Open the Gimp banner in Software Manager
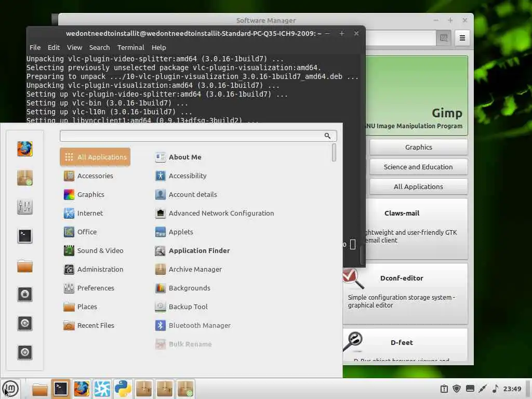The image size is (532, 399). point(417,96)
